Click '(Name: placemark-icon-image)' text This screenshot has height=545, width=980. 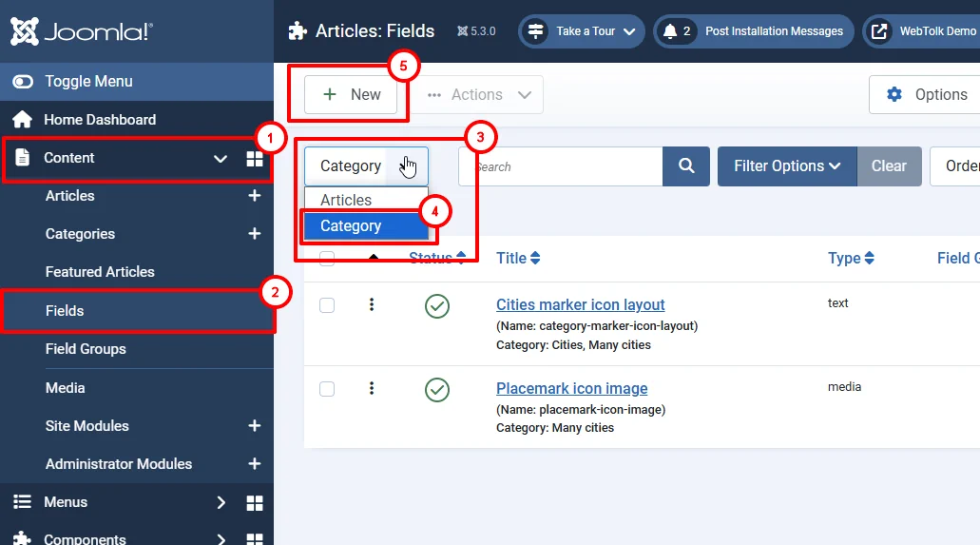tap(581, 410)
